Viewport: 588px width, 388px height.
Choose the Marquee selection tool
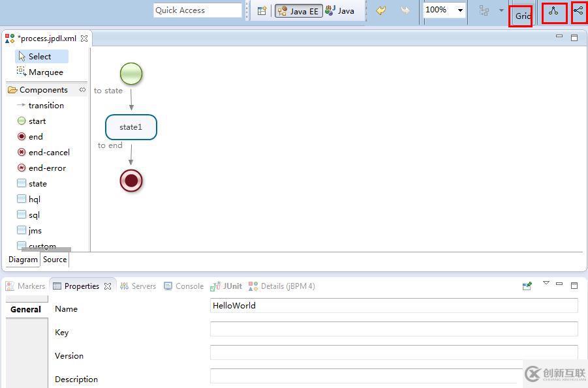pos(40,72)
